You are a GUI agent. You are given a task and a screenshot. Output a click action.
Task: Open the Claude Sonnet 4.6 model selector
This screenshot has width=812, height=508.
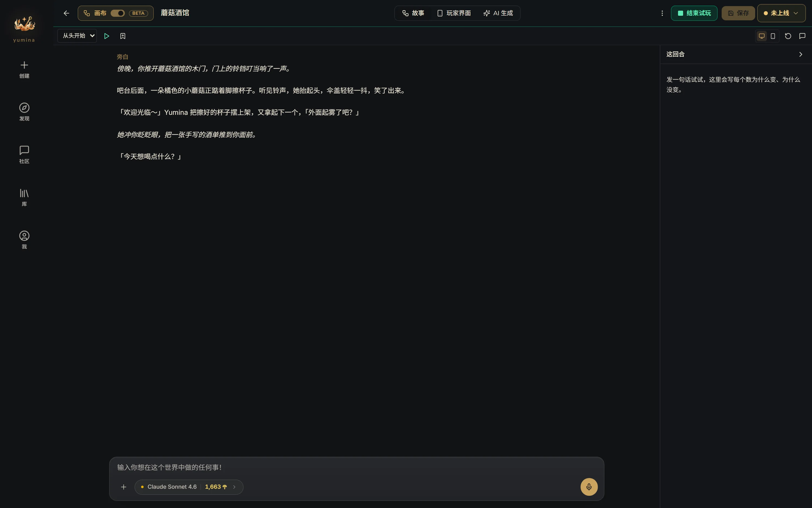click(x=189, y=487)
